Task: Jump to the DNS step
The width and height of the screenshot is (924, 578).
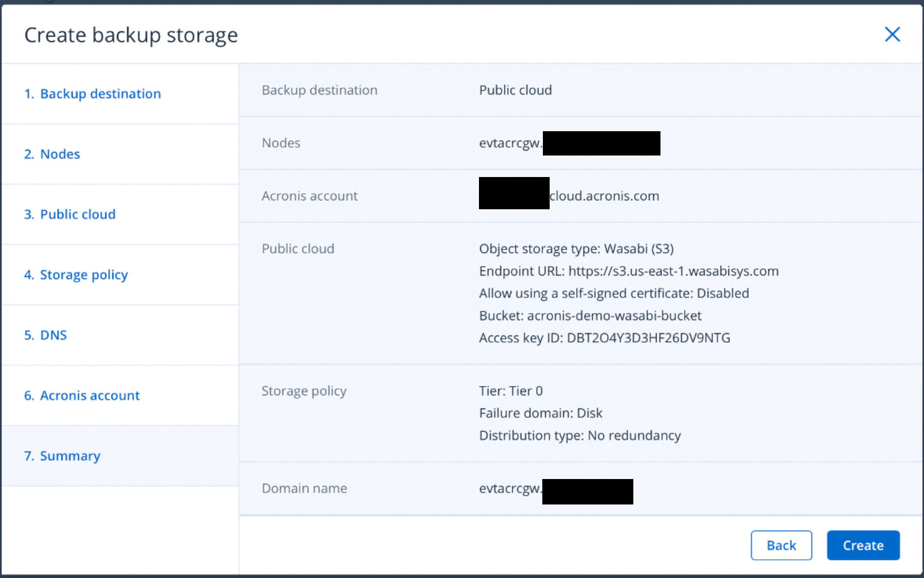Action: click(45, 335)
